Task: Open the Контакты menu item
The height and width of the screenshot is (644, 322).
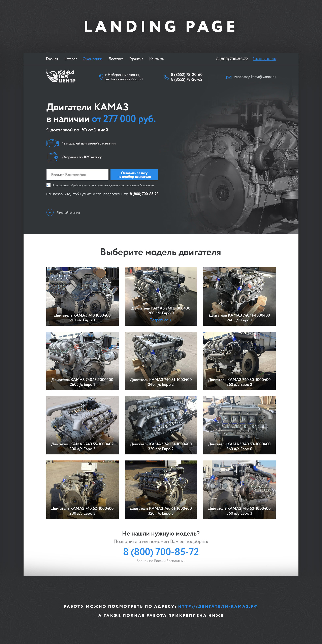Action: pos(157,59)
